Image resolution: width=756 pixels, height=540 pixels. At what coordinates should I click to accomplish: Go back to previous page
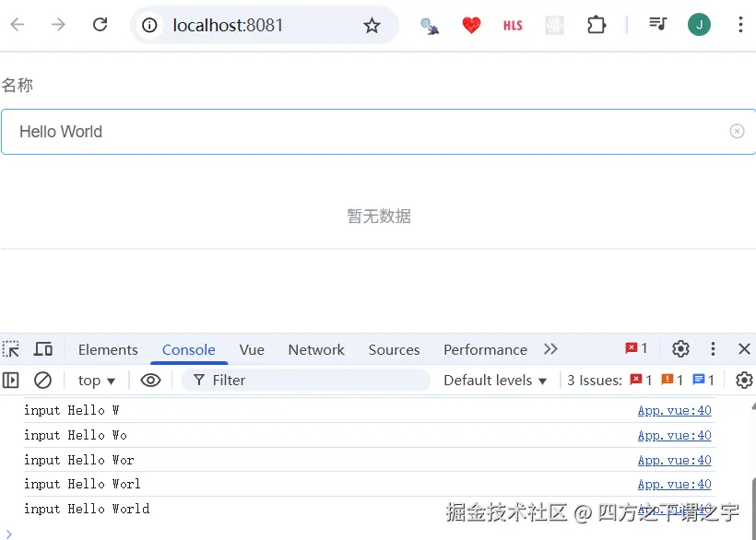click(18, 25)
